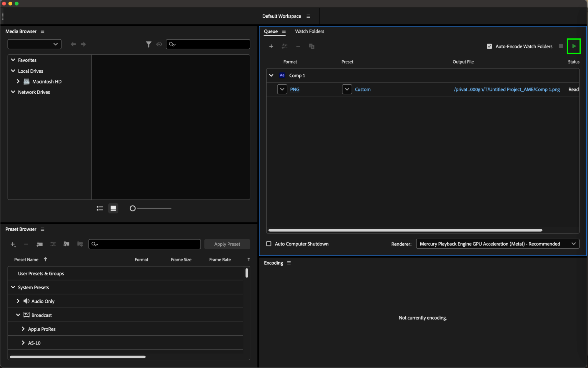Open PNG format export settings link
588x368 pixels.
point(295,89)
